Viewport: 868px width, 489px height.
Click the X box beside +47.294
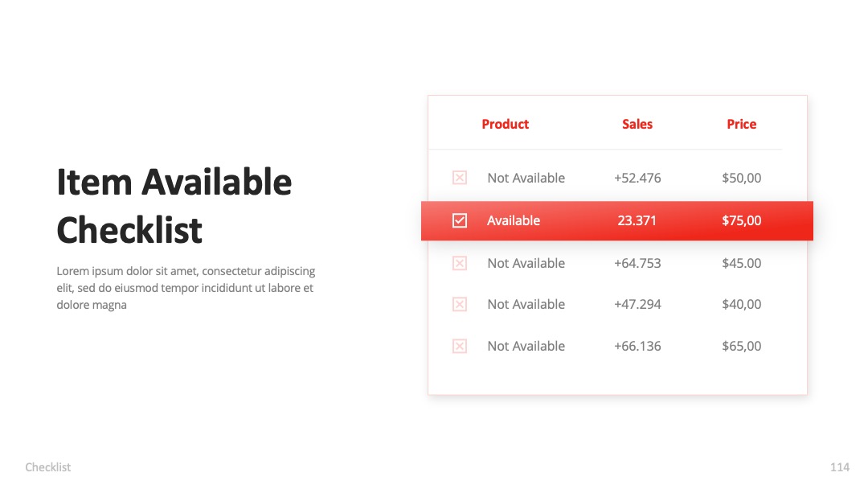460,304
